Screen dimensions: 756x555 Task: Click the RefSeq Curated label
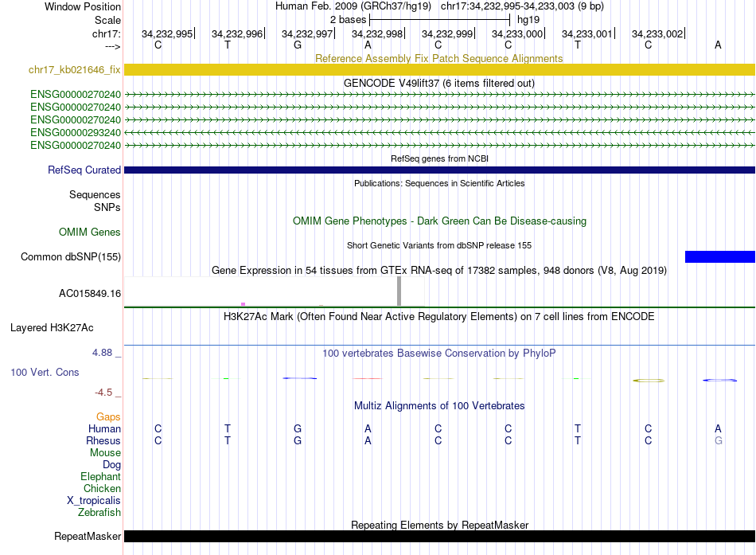point(84,170)
